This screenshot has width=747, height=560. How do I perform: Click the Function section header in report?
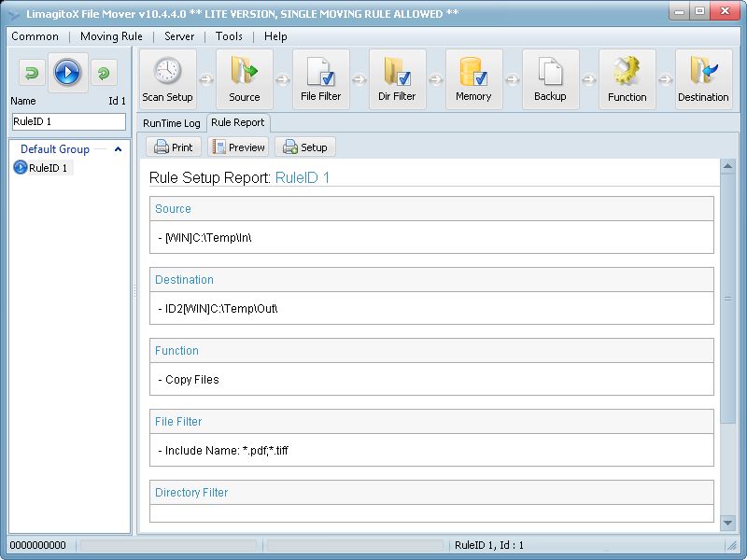click(x=431, y=351)
